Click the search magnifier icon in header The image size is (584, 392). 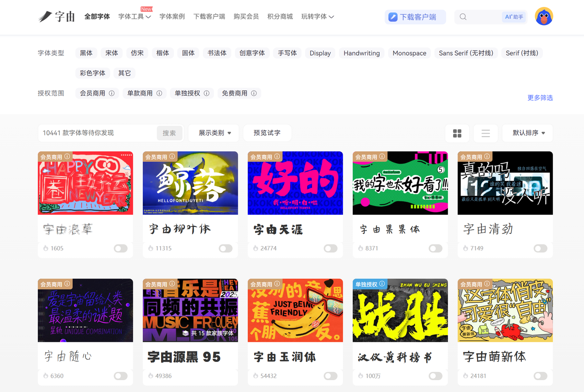point(463,17)
